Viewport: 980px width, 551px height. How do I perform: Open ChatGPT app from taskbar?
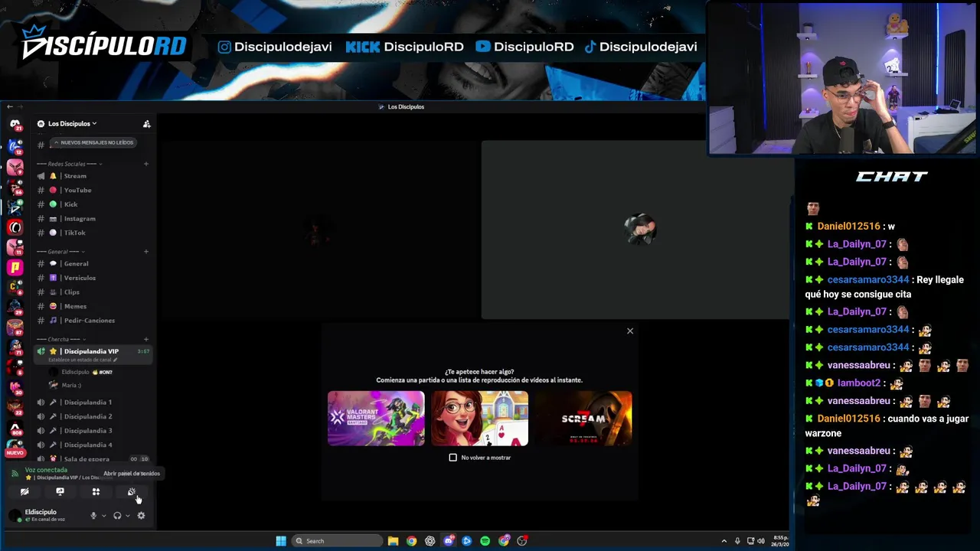430,541
